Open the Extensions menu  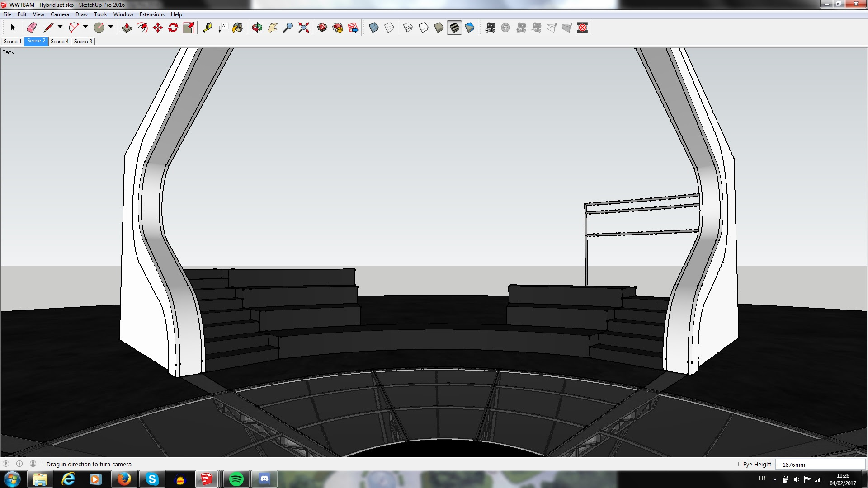152,14
